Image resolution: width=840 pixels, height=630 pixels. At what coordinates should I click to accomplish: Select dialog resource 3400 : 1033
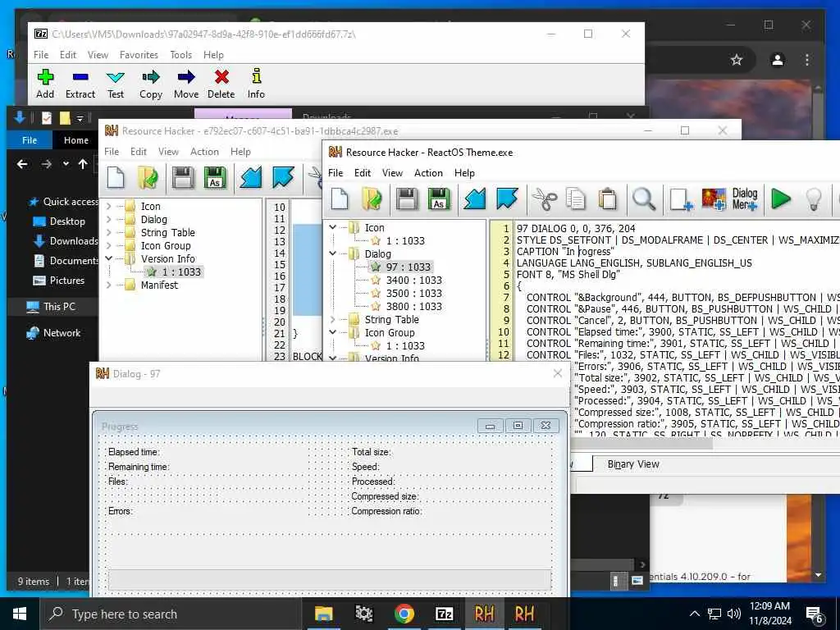click(413, 280)
